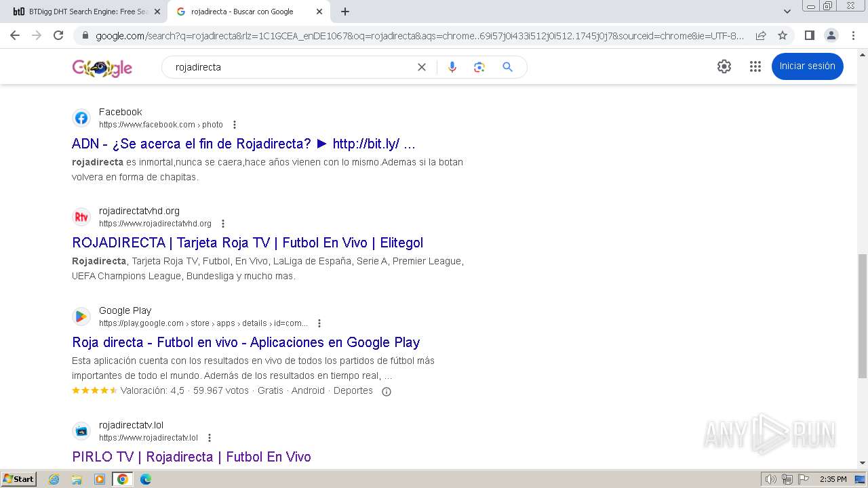
Task: Open tab search dropdown arrow
Action: tap(787, 12)
